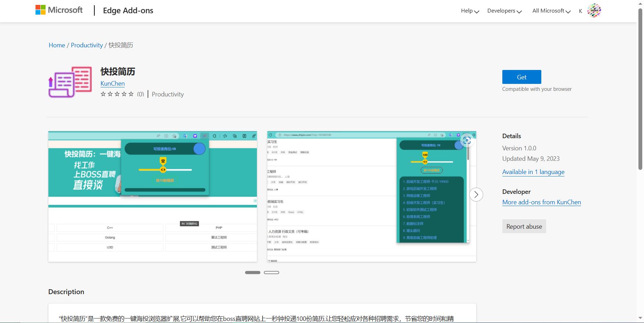The height and width of the screenshot is (323, 644).
Task: Click Compatible with your browser text
Action: (537, 89)
